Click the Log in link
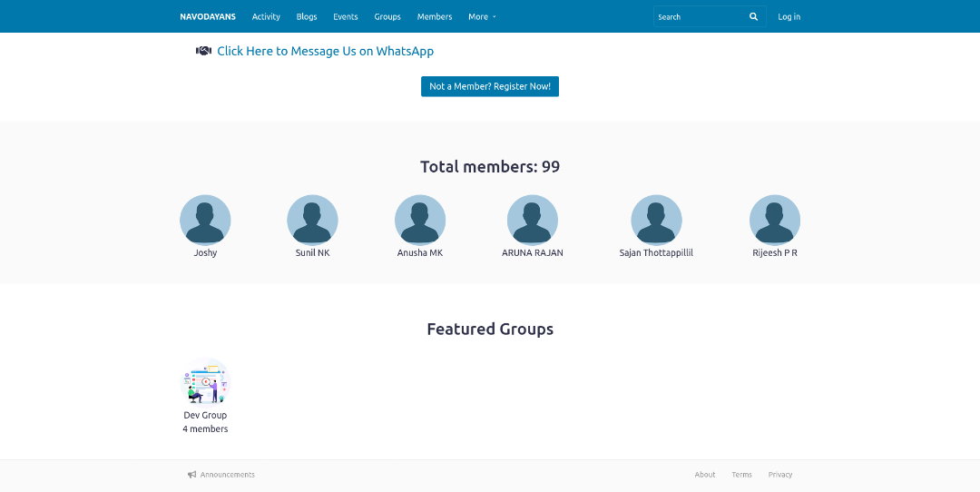The image size is (980, 492). click(x=789, y=17)
